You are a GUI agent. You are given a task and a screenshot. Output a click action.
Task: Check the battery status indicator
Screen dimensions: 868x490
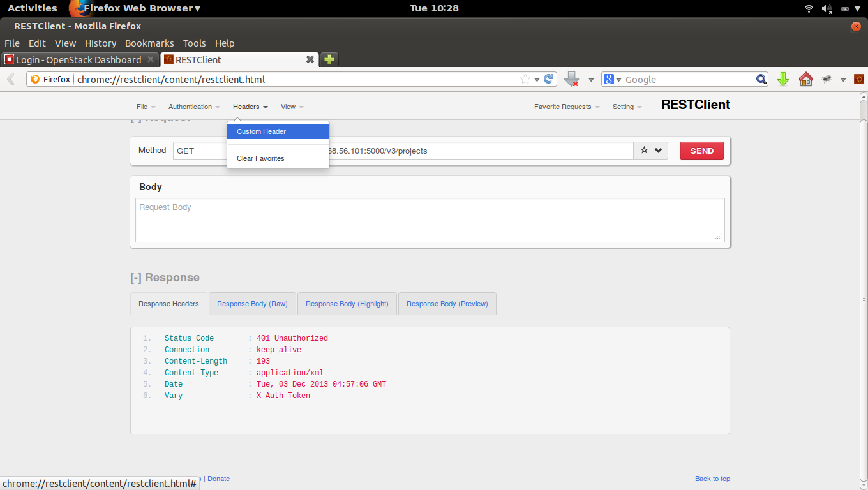click(846, 8)
